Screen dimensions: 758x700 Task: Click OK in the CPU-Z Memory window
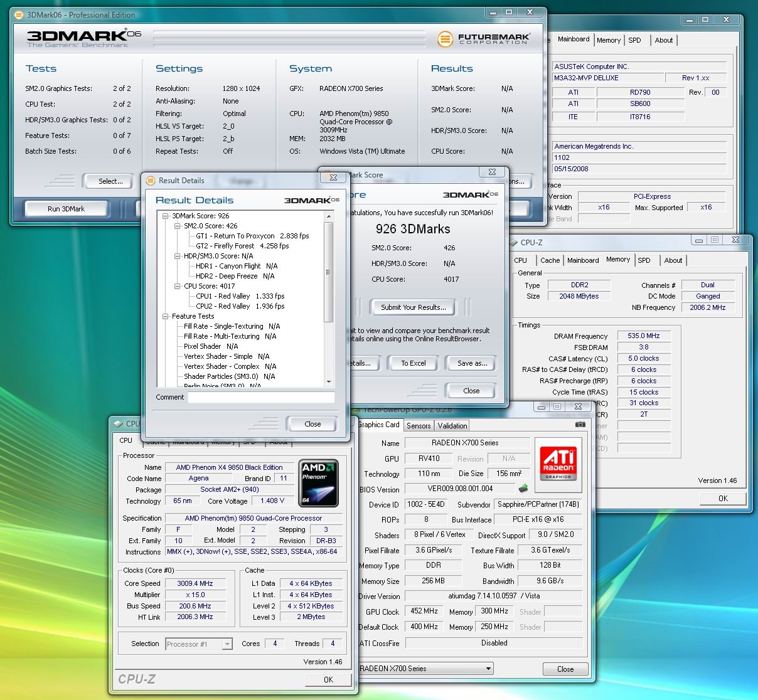pyautogui.click(x=723, y=499)
